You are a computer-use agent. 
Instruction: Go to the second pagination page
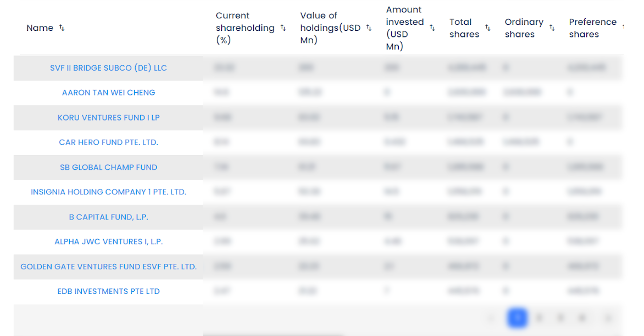[x=539, y=318]
